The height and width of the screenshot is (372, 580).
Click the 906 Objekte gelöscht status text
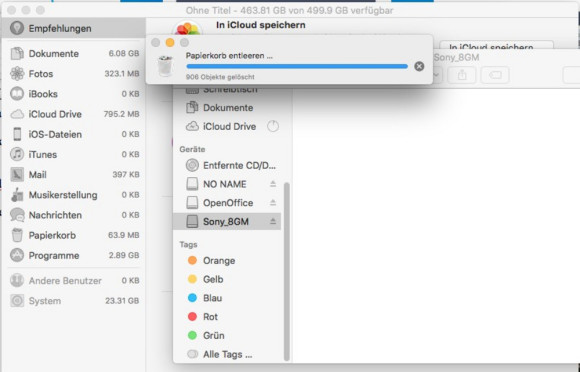220,77
